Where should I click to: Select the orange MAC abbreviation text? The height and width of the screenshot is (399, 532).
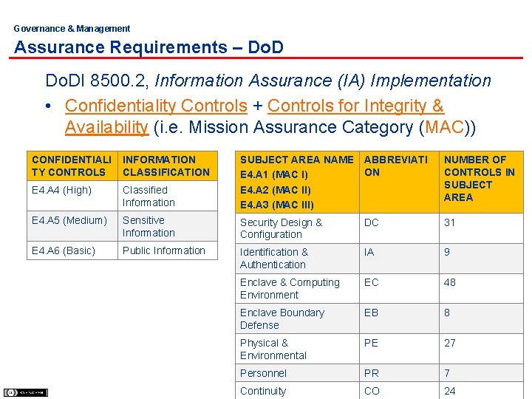click(444, 127)
